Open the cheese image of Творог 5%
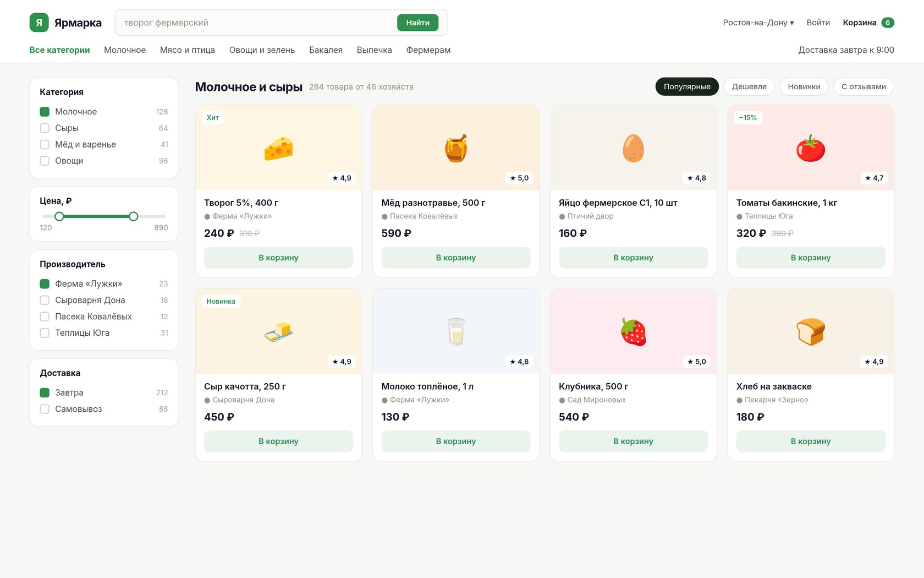The height and width of the screenshot is (578, 924). [278, 149]
